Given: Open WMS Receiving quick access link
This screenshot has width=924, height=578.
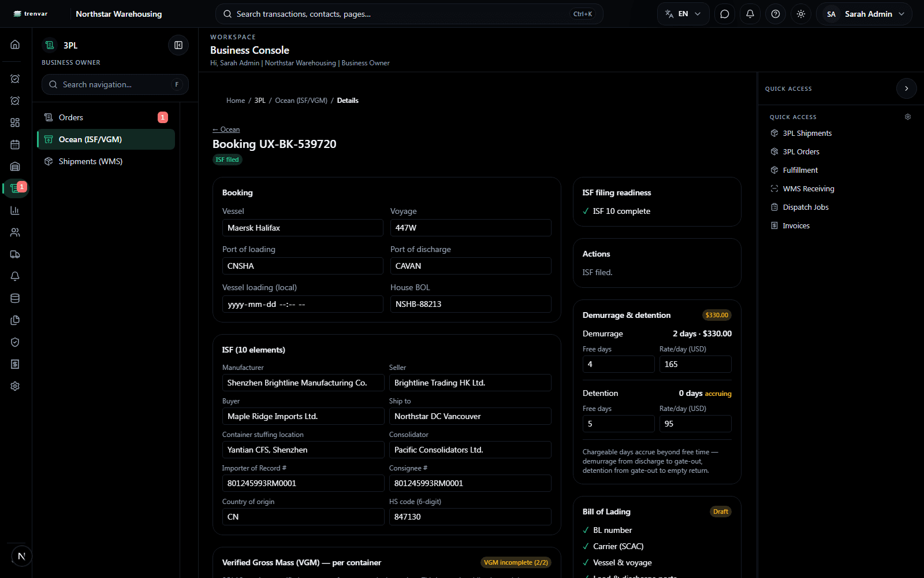Looking at the screenshot, I should (808, 188).
